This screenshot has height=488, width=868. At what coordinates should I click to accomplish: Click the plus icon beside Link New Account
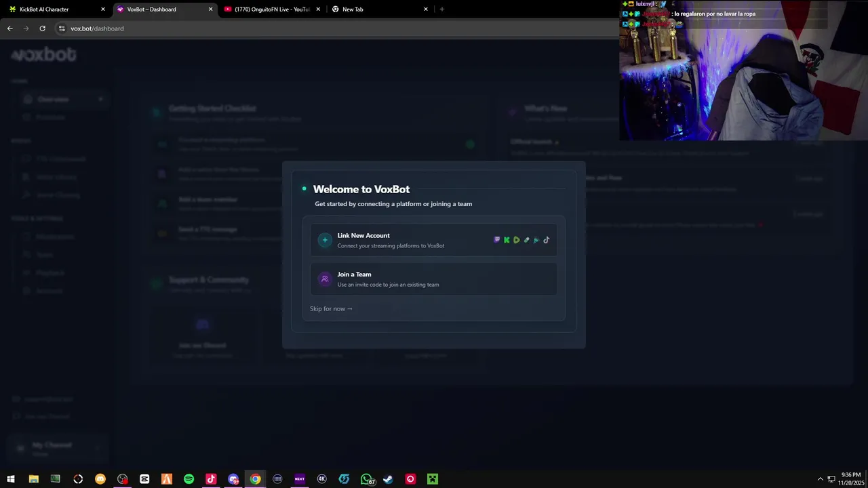[325, 240]
